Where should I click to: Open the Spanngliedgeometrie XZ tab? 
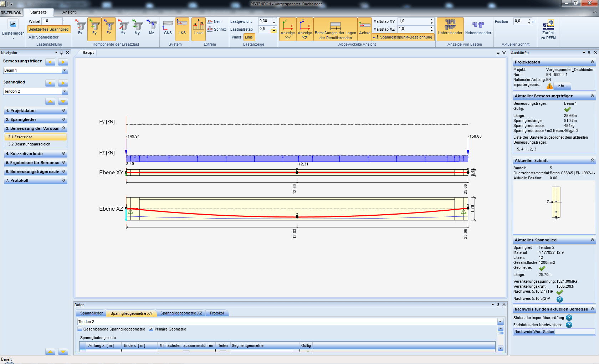[x=181, y=313]
